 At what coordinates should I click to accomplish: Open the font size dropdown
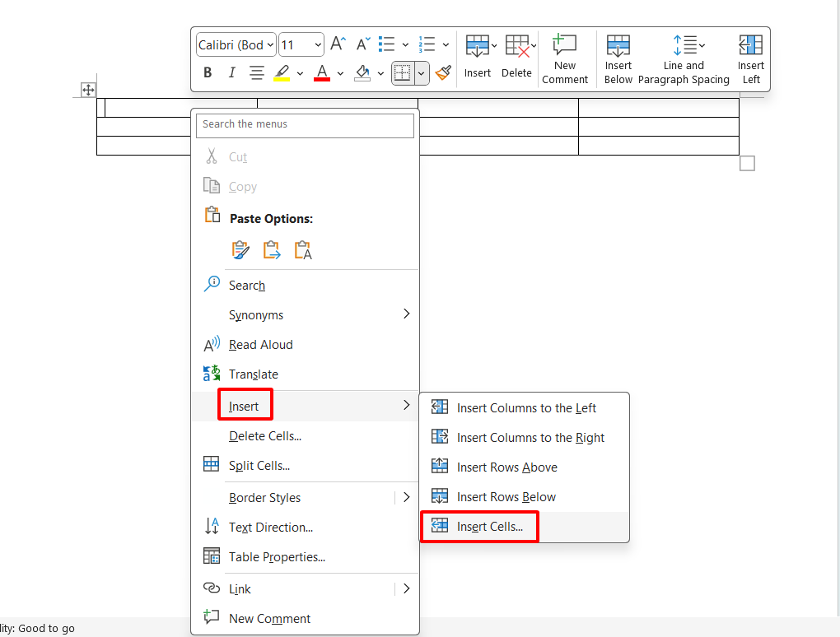301,45
